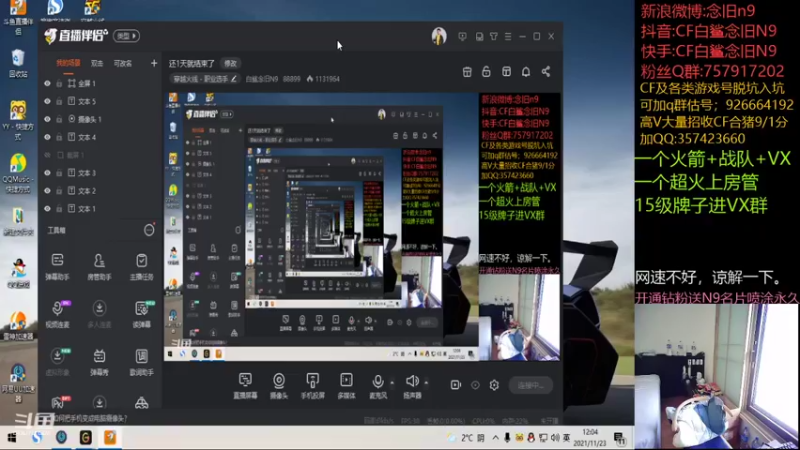The width and height of the screenshot is (800, 450).
Task: Hide the 文本 5 layer
Action: (x=47, y=101)
